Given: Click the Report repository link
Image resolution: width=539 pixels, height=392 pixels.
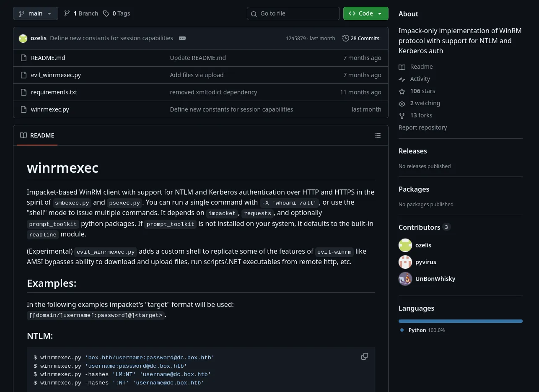Looking at the screenshot, I should (422, 127).
